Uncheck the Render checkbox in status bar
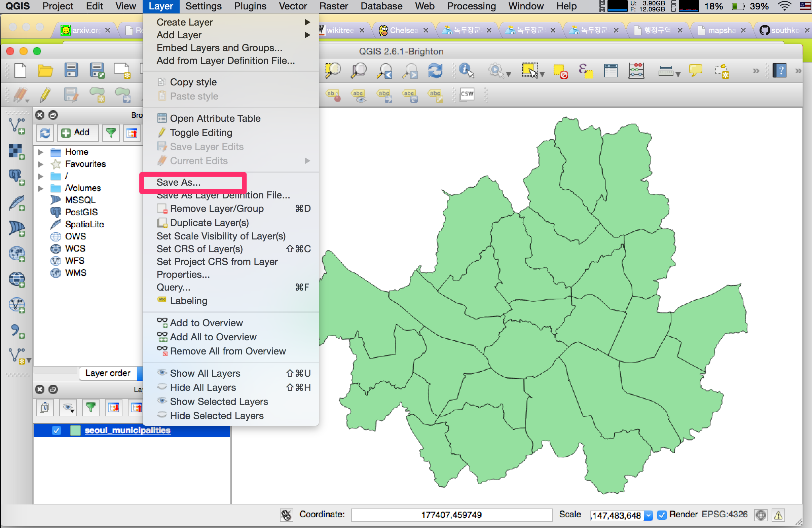This screenshot has width=812, height=528. click(x=662, y=515)
